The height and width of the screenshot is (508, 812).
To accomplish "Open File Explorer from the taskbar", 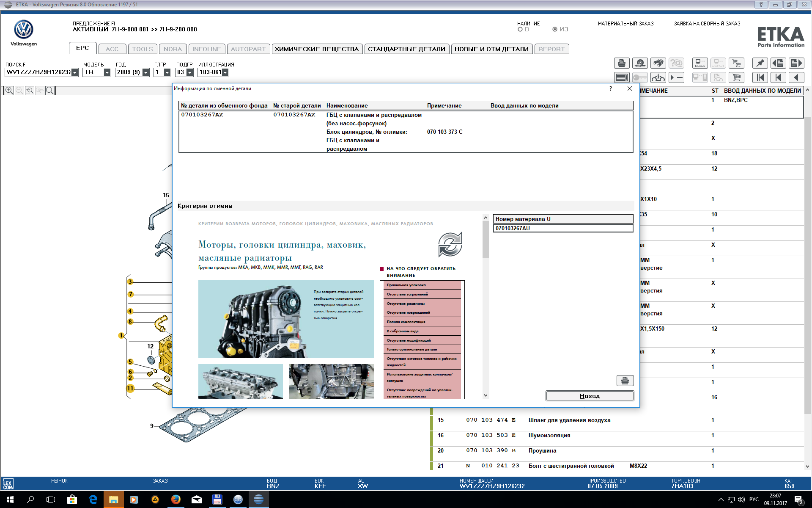I will 113,500.
